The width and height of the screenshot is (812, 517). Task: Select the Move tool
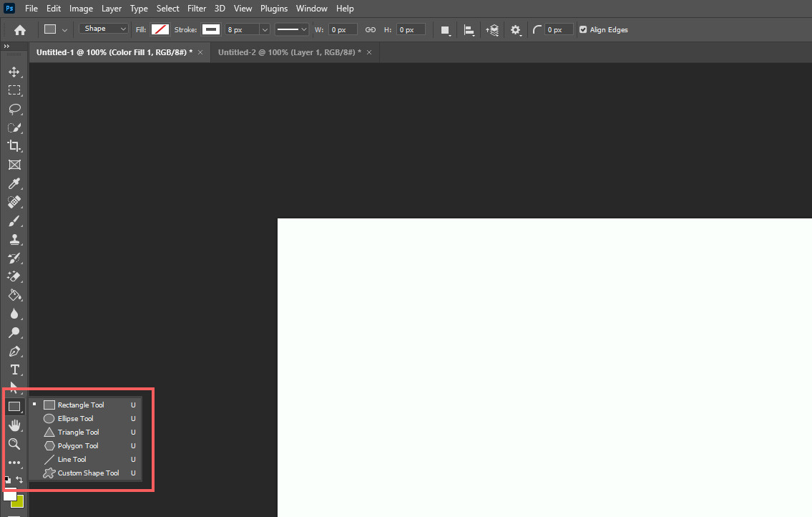click(14, 72)
